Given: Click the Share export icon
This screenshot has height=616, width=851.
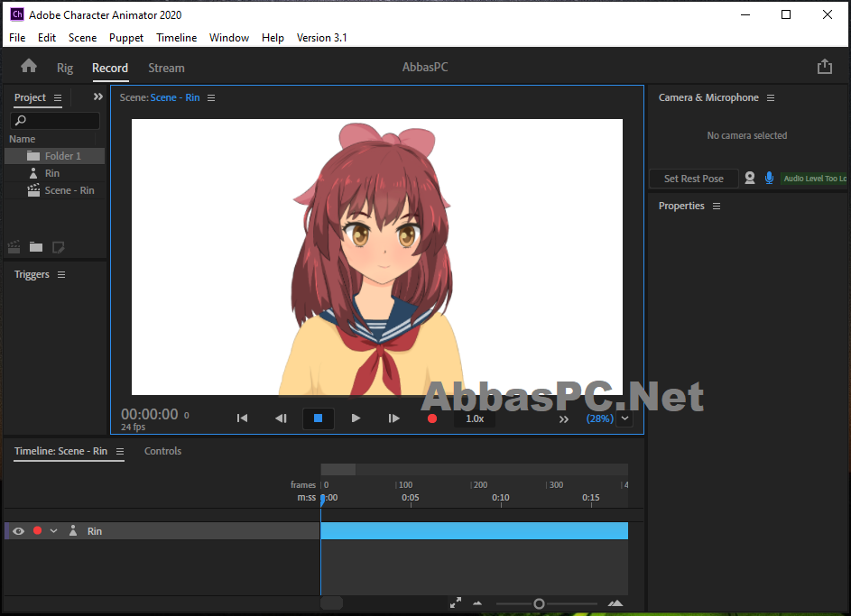Looking at the screenshot, I should (x=825, y=66).
